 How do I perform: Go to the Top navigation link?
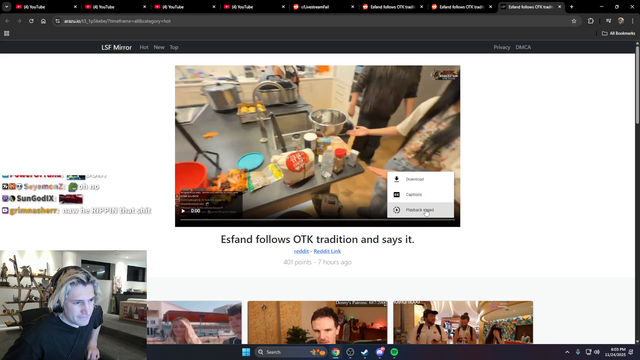pyautogui.click(x=174, y=47)
